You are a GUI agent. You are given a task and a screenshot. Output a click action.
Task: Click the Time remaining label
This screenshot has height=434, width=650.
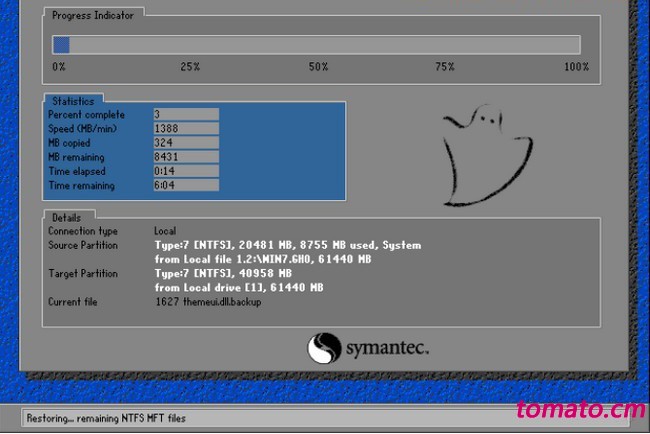[82, 185]
